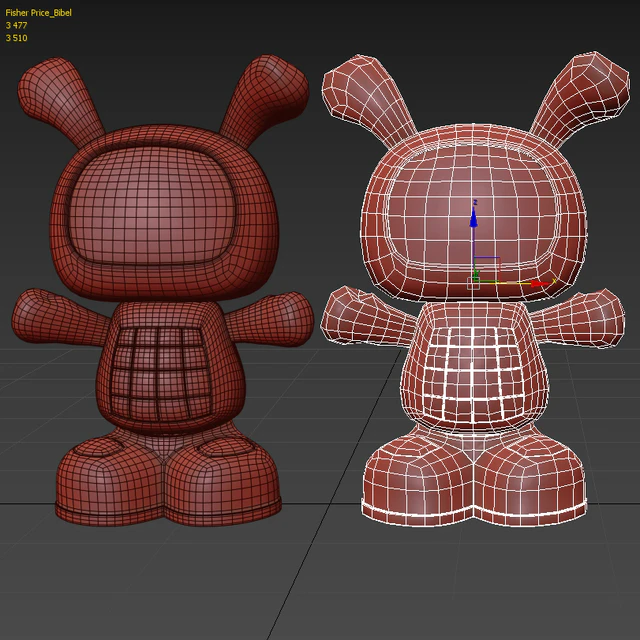
Task: Click the 3 510 vertex count statistic
Action: [17, 38]
